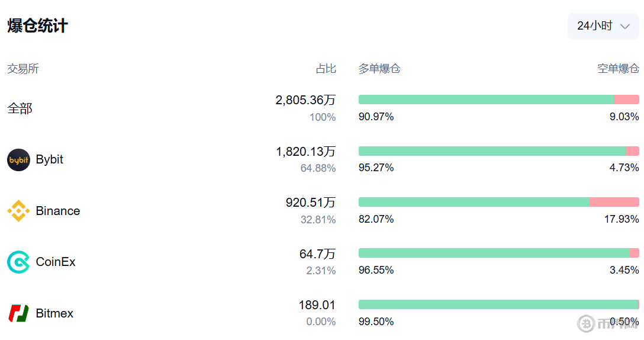The image size is (644, 340).
Task: Select the Bitmex exchange name
Action: (54, 313)
